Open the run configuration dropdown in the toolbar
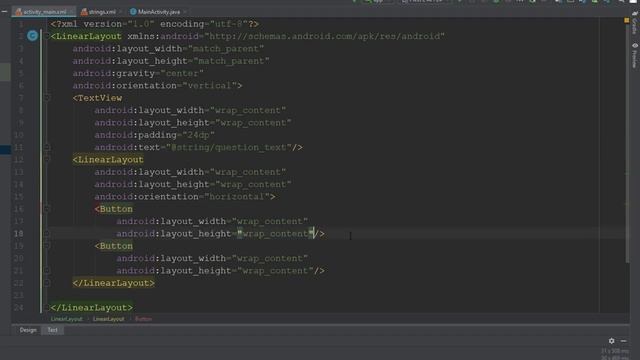 (379, 2)
